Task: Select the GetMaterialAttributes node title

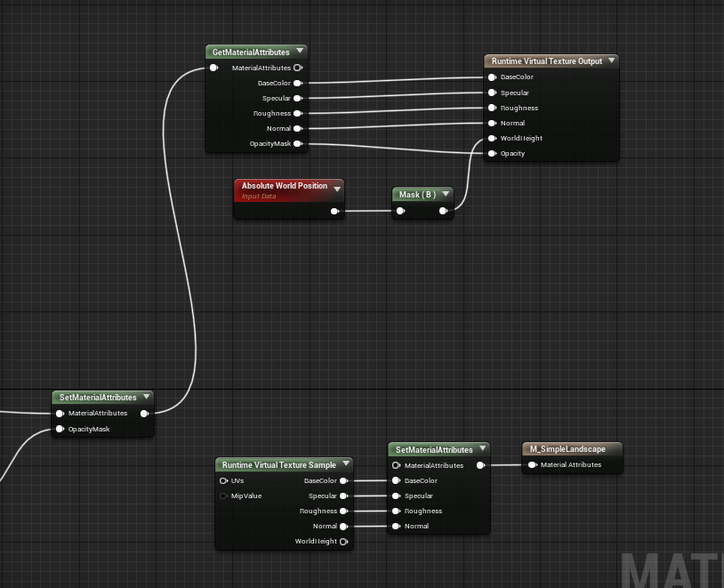Action: pyautogui.click(x=251, y=52)
